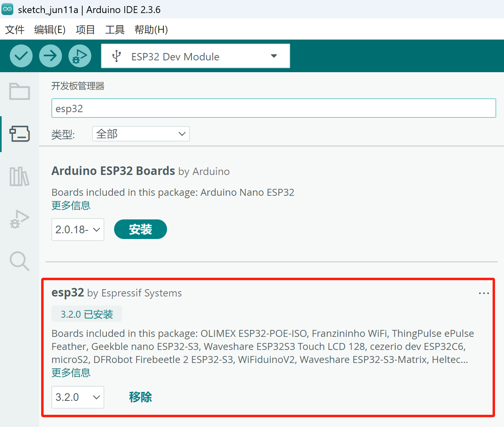This screenshot has width=504, height=427.
Task: Open the Library Manager sidebar icon
Action: (20, 177)
